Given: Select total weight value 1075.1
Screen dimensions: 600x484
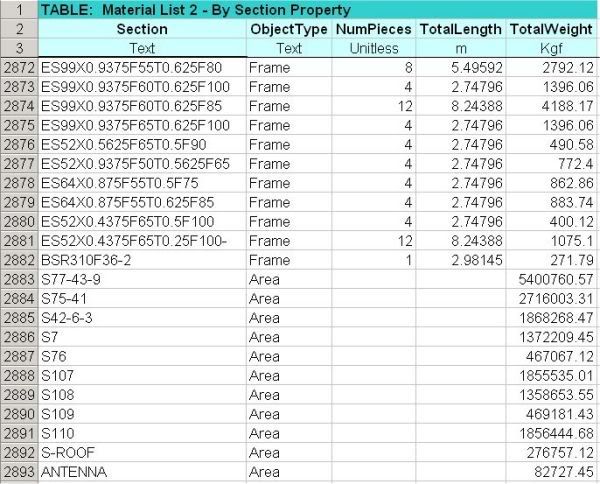Looking at the screenshot, I should coord(552,241).
